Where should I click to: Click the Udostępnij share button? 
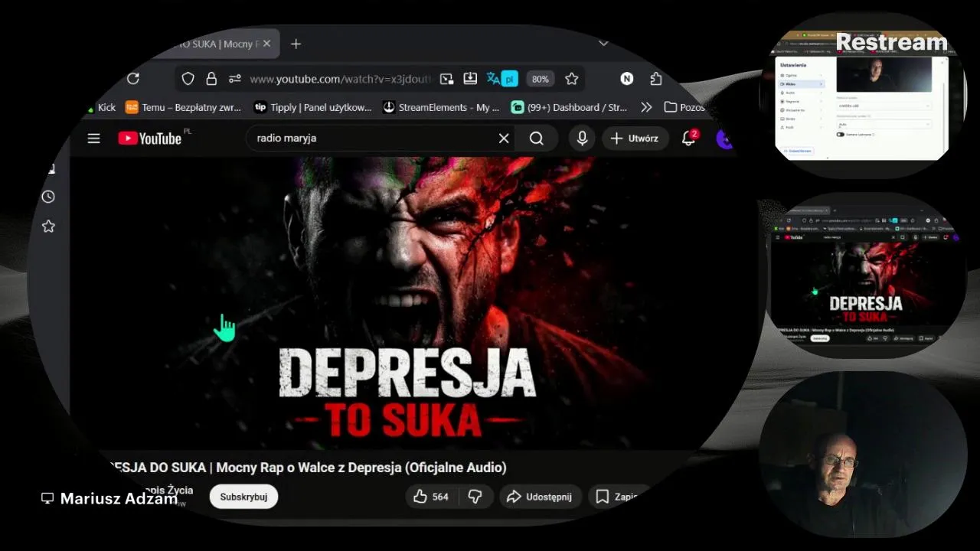coord(541,497)
